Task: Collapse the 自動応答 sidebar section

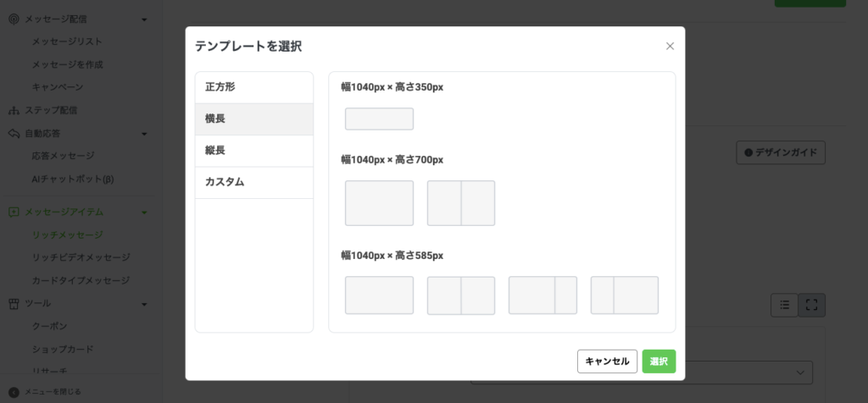Action: click(x=145, y=134)
